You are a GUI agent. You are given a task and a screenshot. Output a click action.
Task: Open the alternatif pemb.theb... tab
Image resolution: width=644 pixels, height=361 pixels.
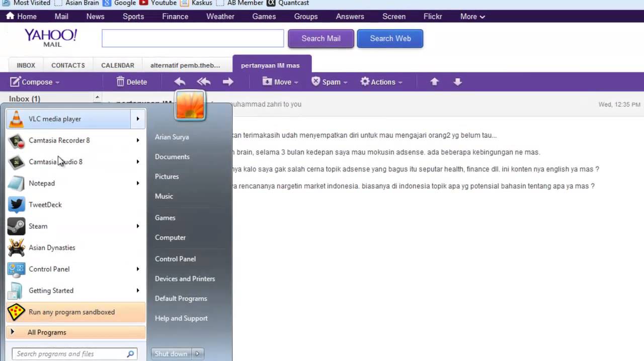[185, 65]
